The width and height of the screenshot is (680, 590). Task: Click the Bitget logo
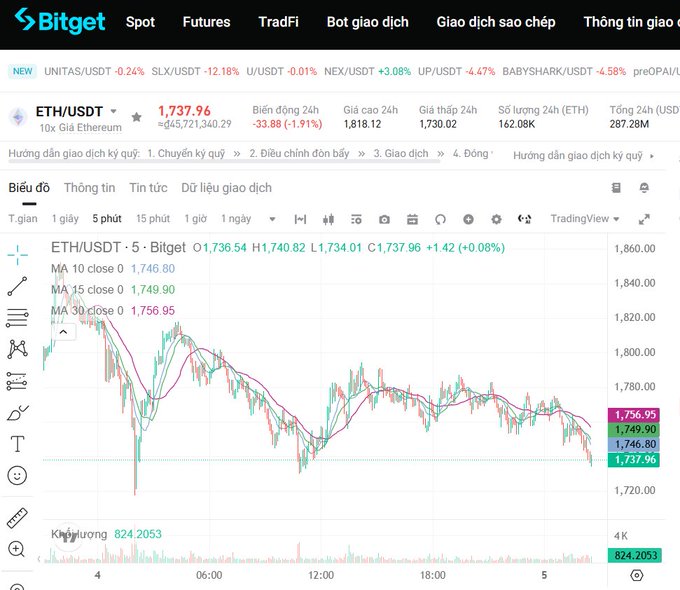[60, 21]
